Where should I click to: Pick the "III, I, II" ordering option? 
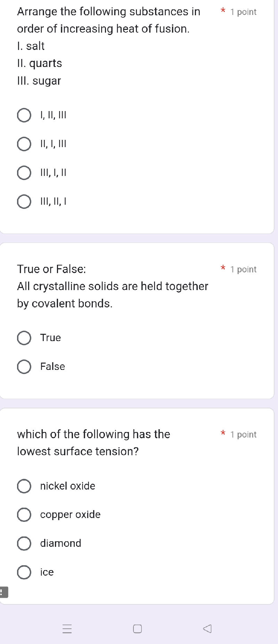pyautogui.click(x=24, y=173)
